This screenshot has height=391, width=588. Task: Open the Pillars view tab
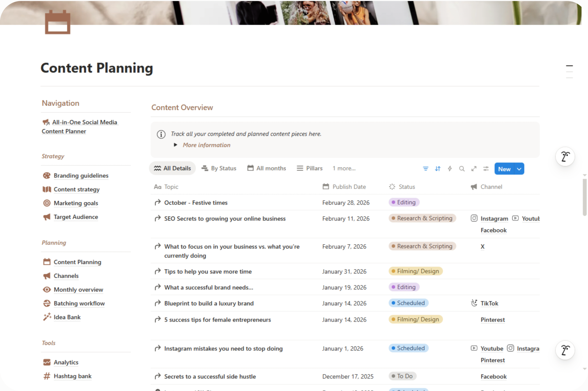point(309,168)
